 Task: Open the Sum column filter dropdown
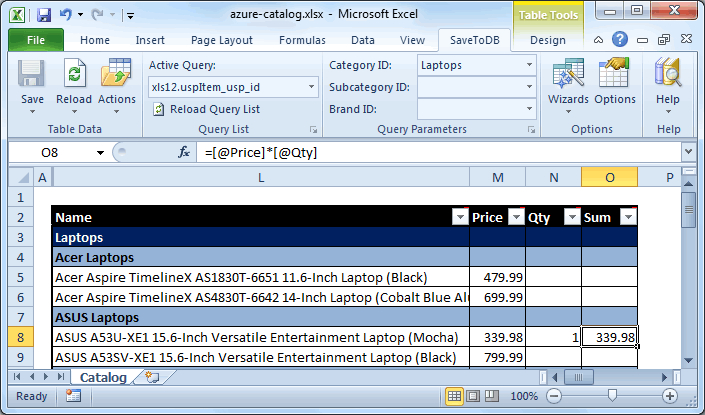pyautogui.click(x=628, y=217)
